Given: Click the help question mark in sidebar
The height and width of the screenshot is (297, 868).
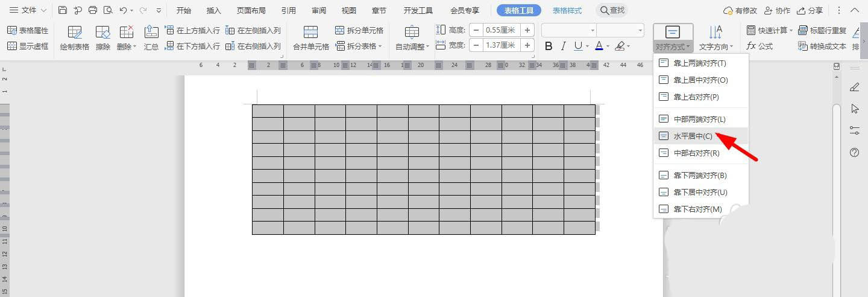Looking at the screenshot, I should coord(854,153).
